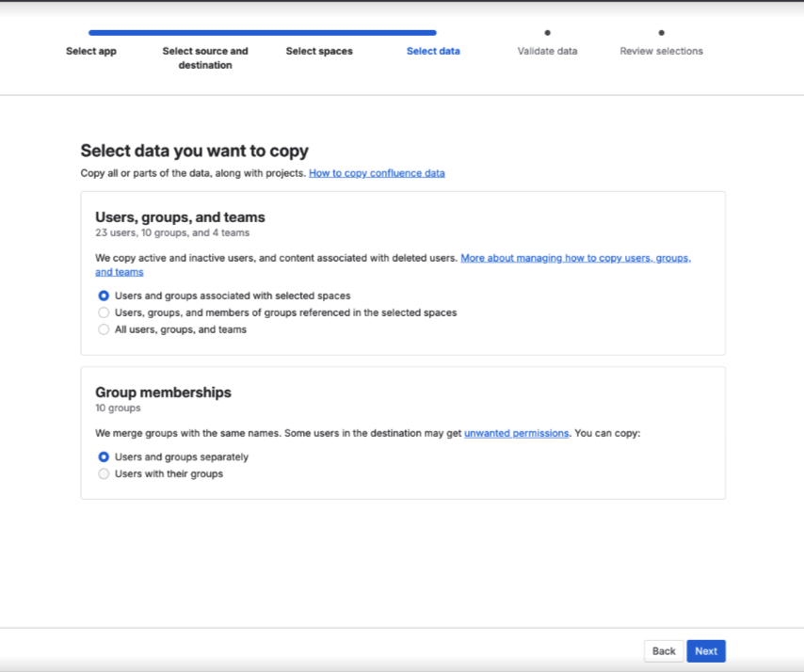Viewport: 804px width, 672px height.
Task: Select "Users, groups, and members of groups referenced in the selected spaces"
Action: click(104, 312)
